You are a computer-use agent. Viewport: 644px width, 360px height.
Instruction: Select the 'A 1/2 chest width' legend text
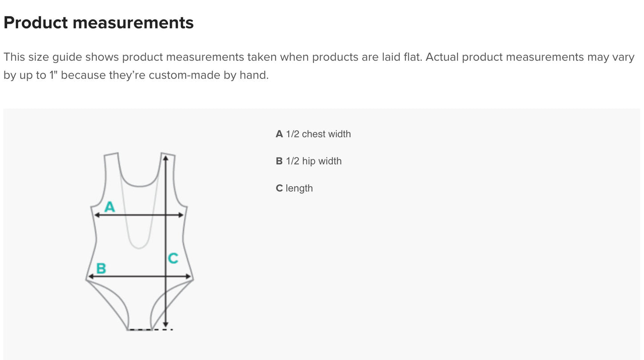[313, 134]
